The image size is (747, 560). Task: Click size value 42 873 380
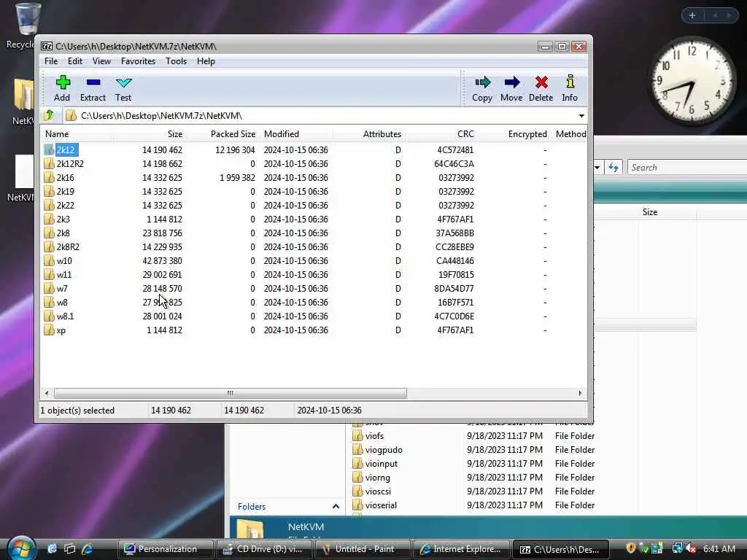162,260
